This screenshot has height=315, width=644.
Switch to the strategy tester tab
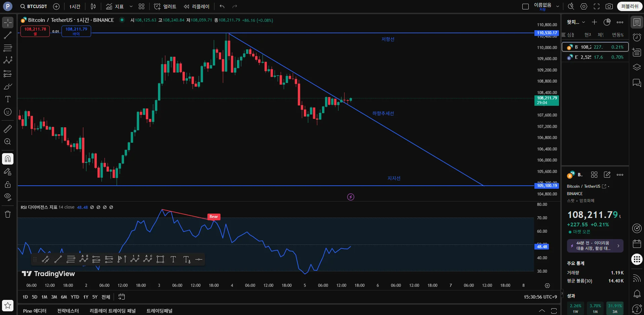tap(68, 311)
